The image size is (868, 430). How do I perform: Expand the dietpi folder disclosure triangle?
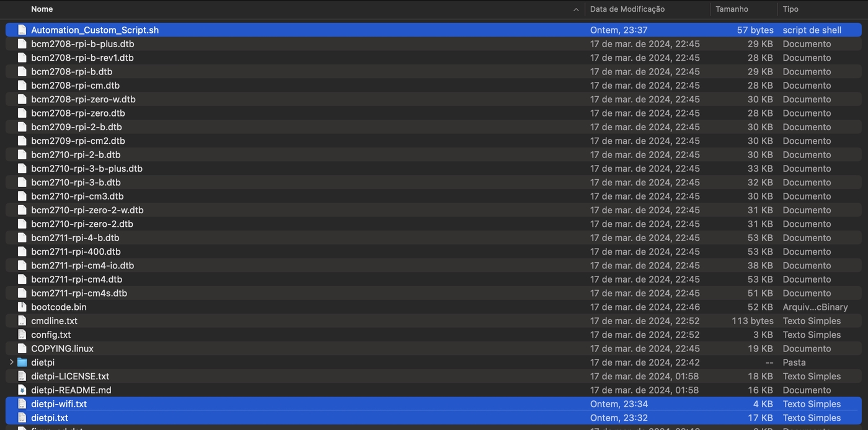(x=11, y=362)
